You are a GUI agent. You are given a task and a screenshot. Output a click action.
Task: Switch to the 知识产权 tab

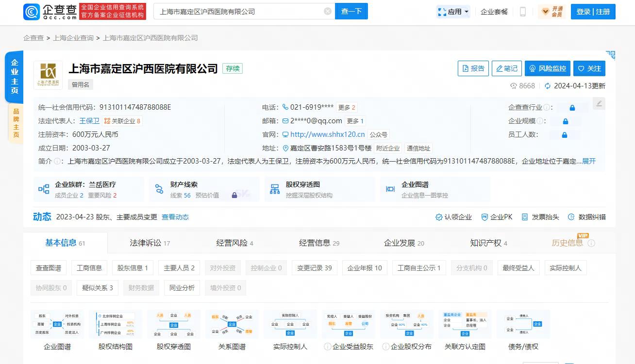(488, 243)
